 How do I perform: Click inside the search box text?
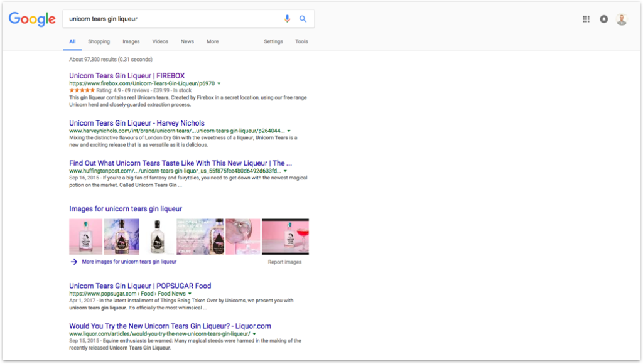pos(103,19)
